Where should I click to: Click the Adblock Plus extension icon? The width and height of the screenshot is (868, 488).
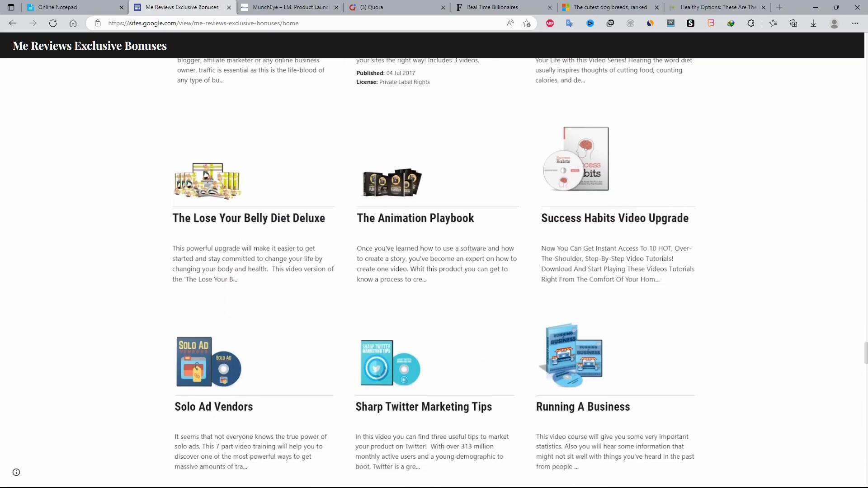[550, 23]
